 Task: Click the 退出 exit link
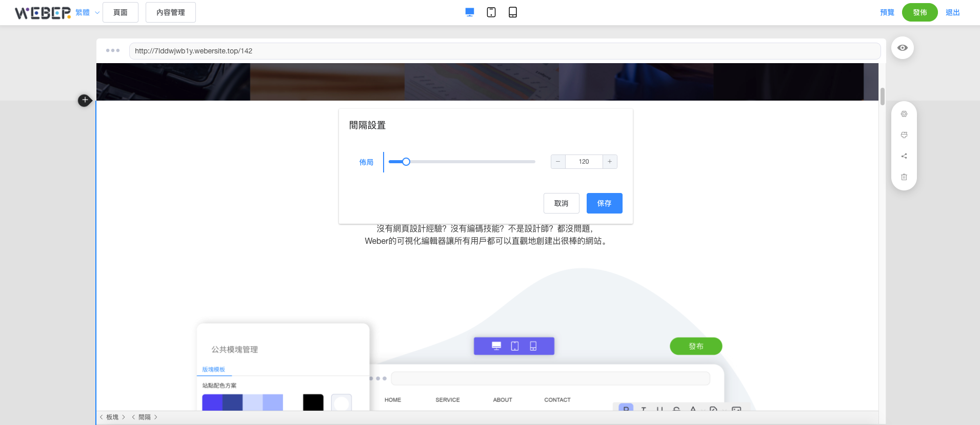953,12
